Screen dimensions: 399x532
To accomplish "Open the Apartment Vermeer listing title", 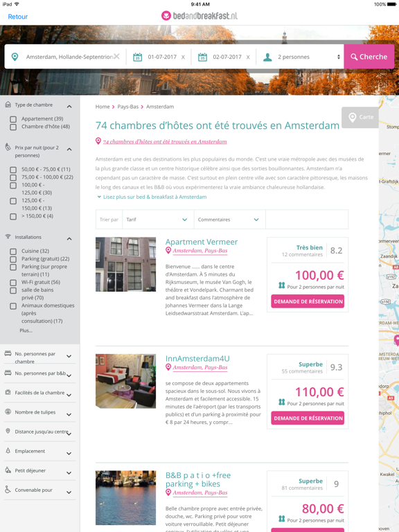I will click(202, 242).
